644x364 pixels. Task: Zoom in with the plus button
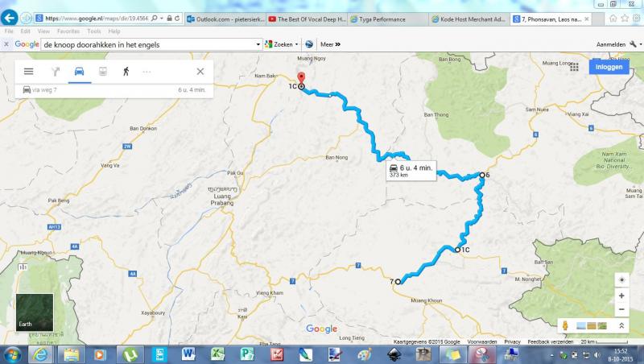621,296
